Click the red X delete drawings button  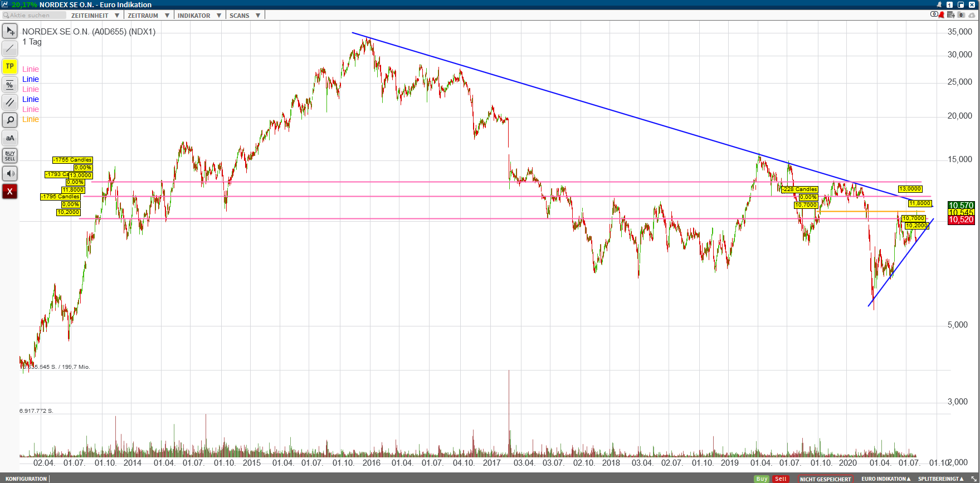(x=10, y=192)
